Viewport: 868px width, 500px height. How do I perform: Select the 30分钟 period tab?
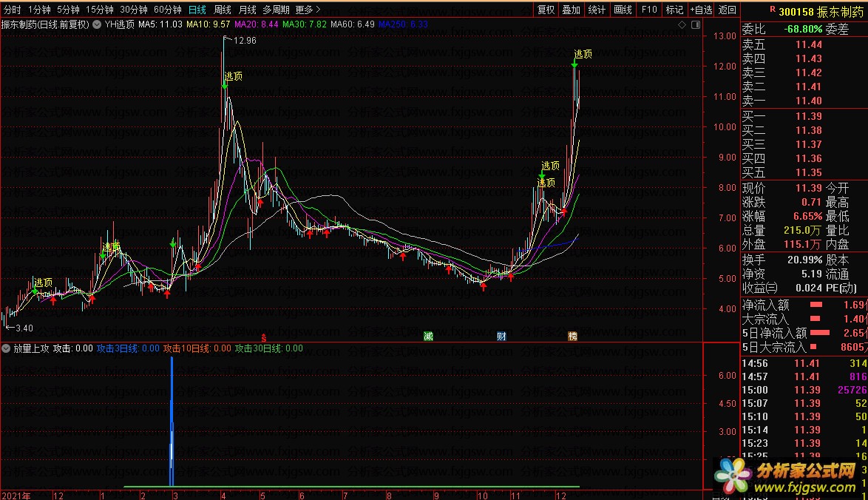[x=133, y=10]
